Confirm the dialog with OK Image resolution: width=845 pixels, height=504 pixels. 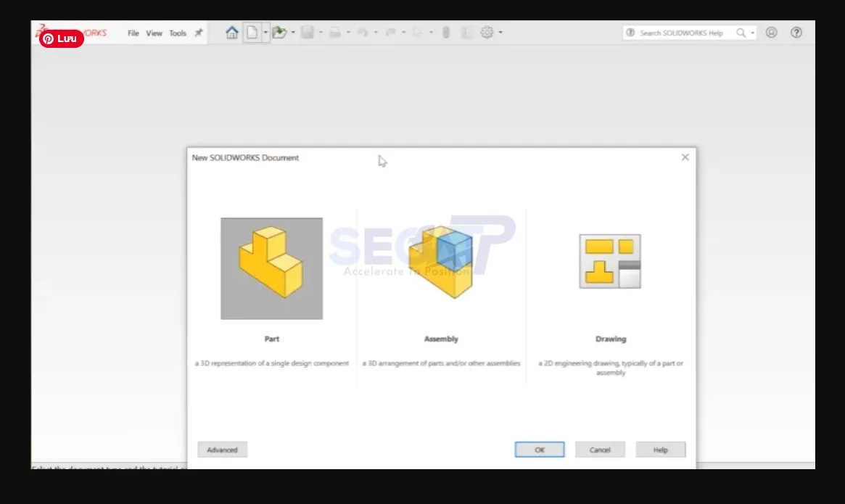[540, 450]
